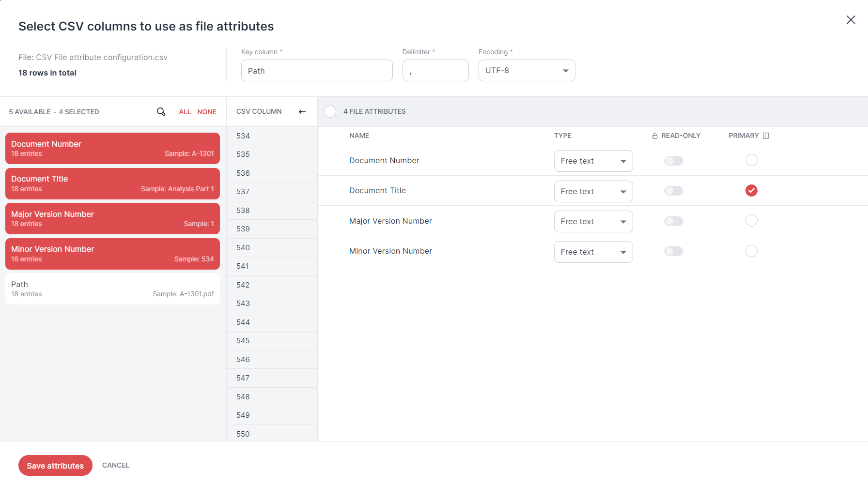Deselect the Document Title column card
868x486 pixels.
coord(112,183)
